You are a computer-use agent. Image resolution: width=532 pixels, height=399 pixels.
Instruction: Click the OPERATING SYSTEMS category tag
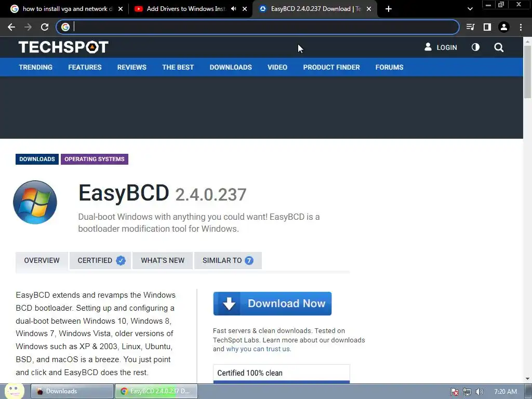[x=95, y=159]
